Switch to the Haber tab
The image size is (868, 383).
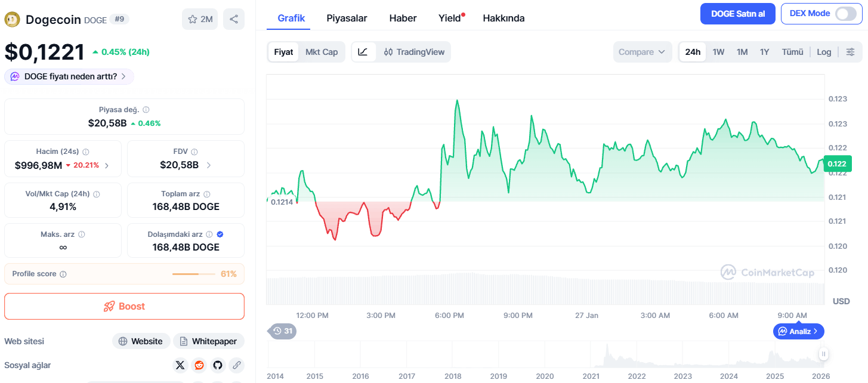(403, 18)
